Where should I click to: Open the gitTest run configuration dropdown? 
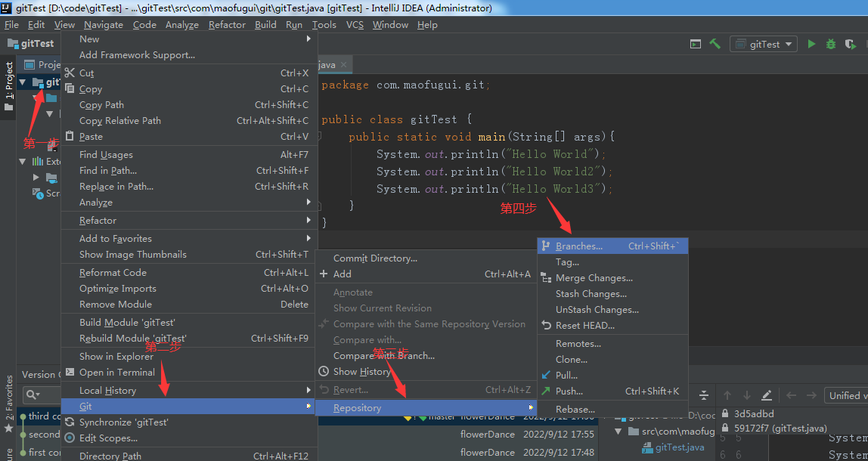point(764,45)
